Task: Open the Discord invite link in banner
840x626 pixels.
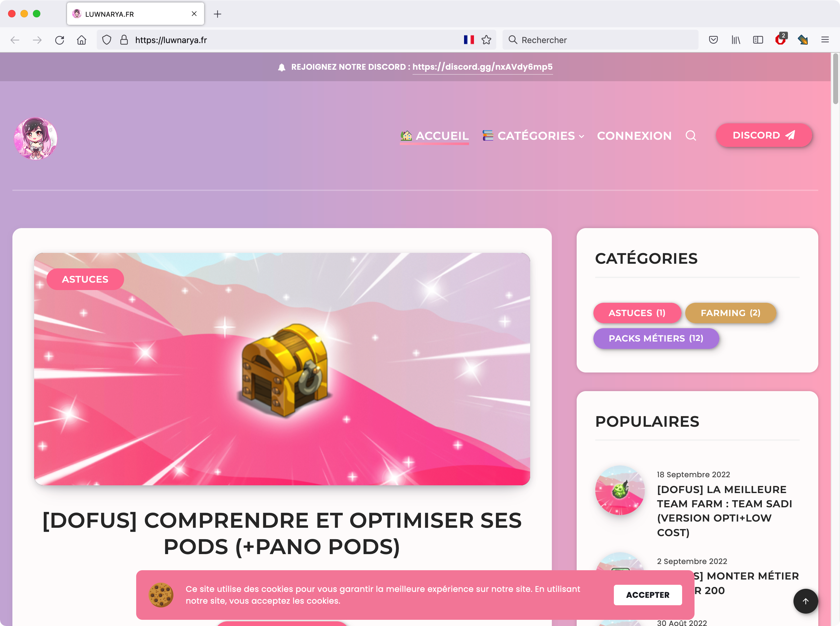Action: (482, 67)
